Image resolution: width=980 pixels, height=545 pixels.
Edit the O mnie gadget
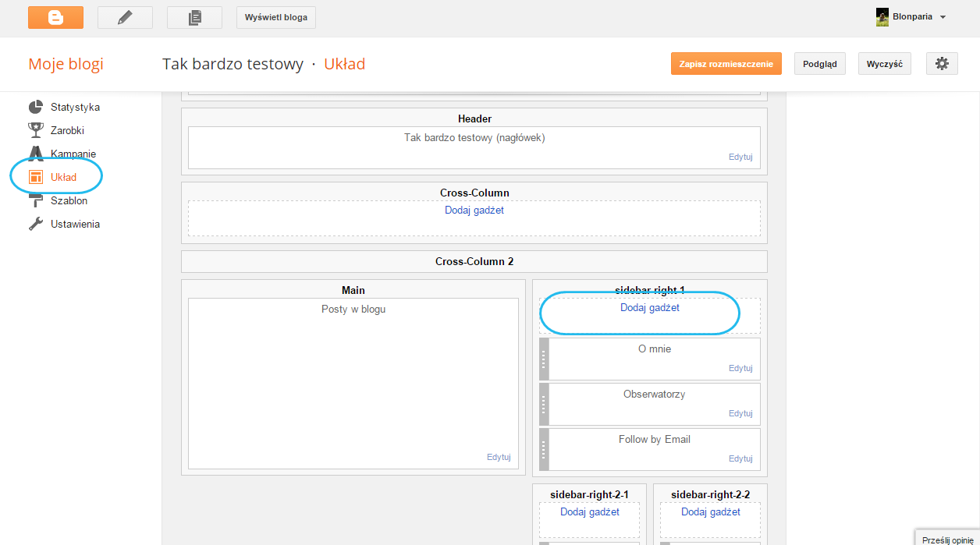pos(740,368)
